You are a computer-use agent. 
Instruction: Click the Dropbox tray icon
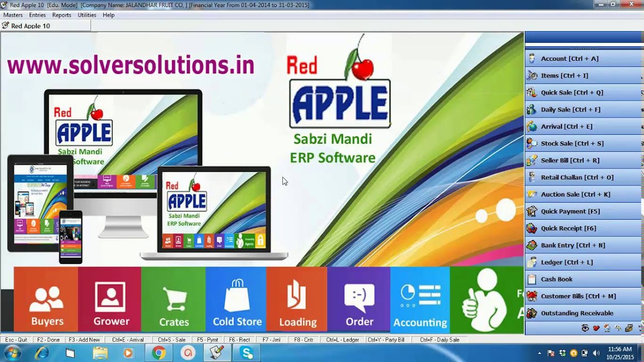click(x=562, y=353)
